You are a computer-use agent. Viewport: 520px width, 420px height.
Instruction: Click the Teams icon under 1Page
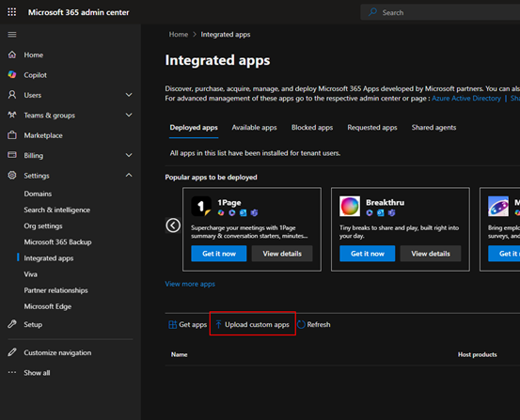click(x=255, y=212)
